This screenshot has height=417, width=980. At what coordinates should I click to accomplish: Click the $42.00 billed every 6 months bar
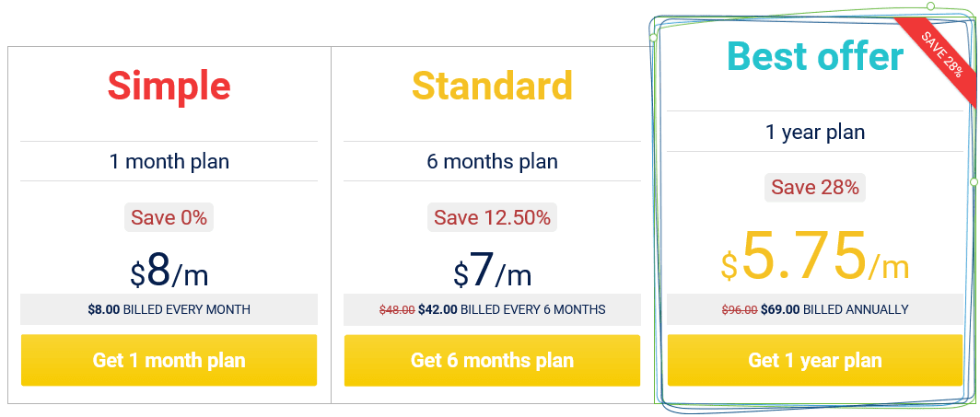pyautogui.click(x=492, y=309)
